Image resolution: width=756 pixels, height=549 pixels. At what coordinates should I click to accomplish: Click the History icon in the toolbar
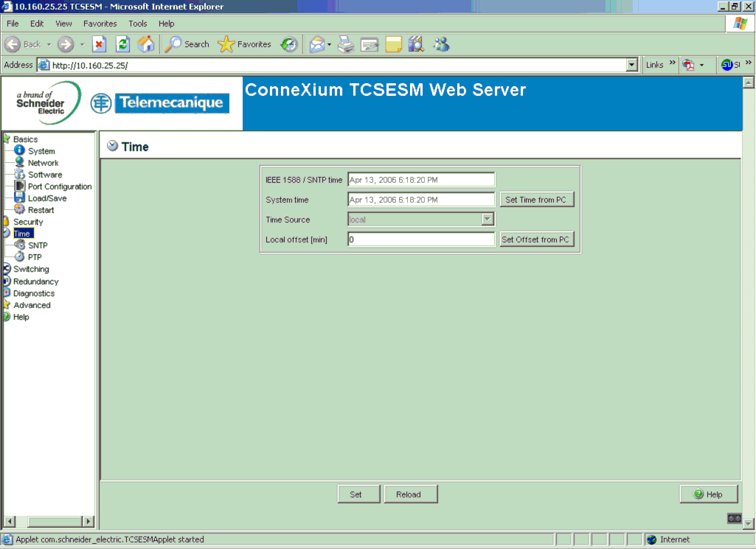coord(289,44)
